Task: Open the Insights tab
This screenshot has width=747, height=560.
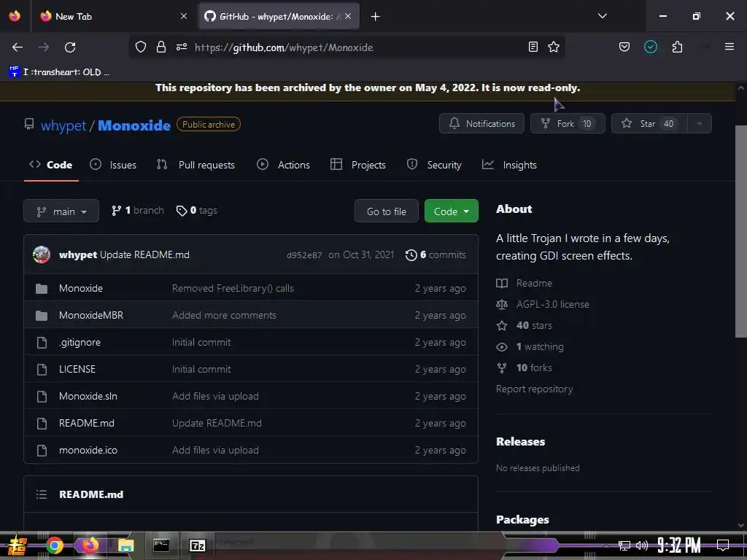Action: click(509, 165)
